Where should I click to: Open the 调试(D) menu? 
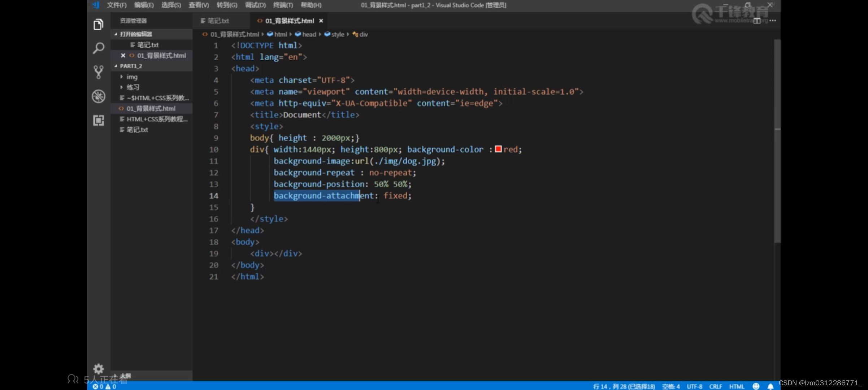(x=255, y=5)
